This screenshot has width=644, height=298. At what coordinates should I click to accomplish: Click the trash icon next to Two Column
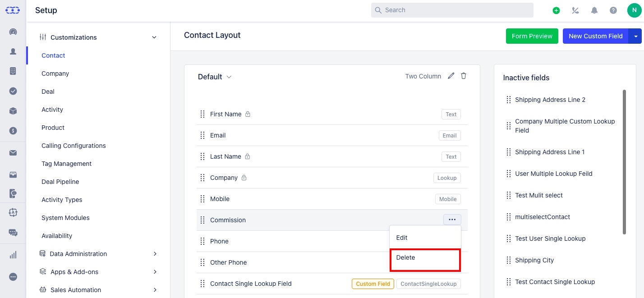pos(464,76)
